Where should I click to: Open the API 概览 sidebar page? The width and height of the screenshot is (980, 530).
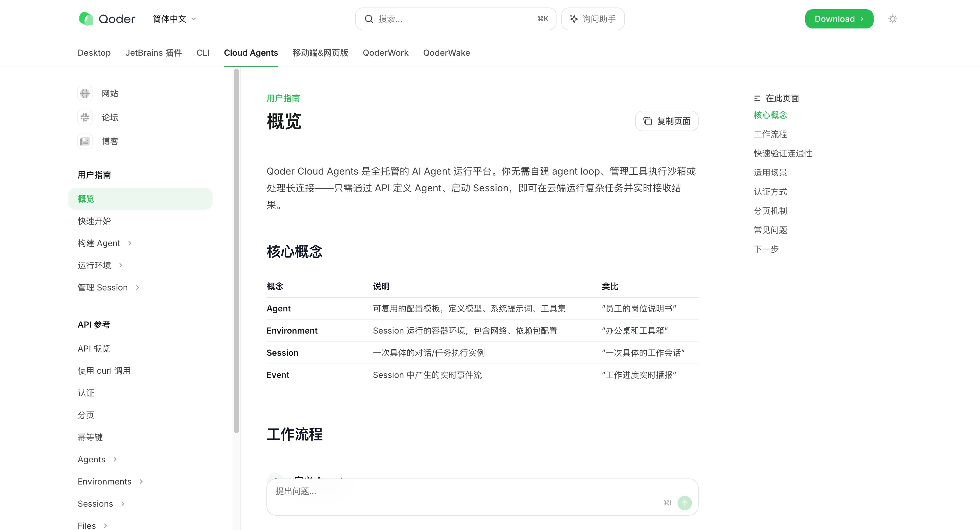point(94,349)
